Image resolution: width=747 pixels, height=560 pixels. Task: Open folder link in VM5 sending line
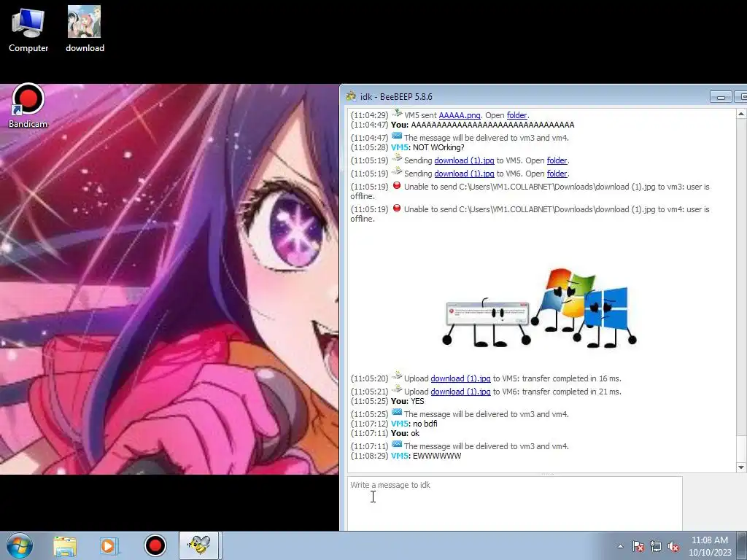pyautogui.click(x=557, y=160)
